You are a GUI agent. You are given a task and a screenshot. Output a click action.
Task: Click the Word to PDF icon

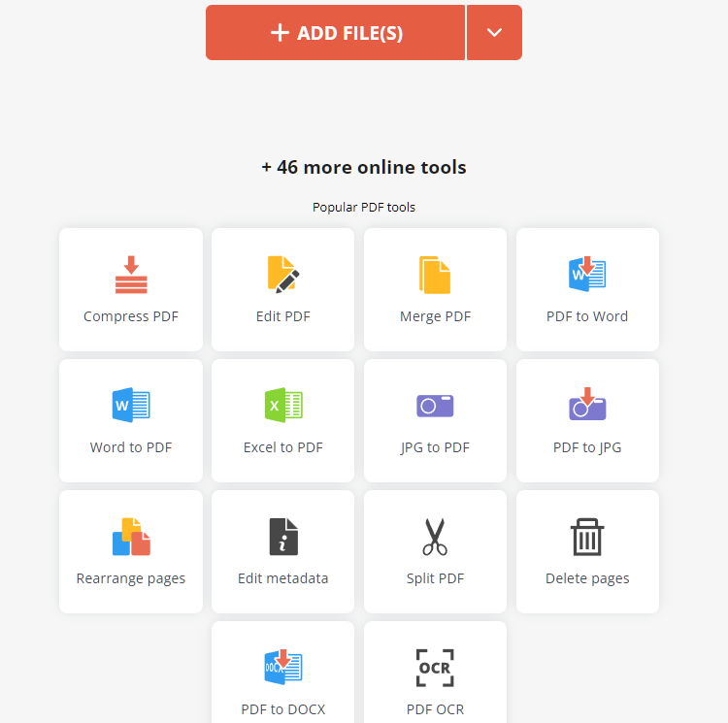point(131,405)
